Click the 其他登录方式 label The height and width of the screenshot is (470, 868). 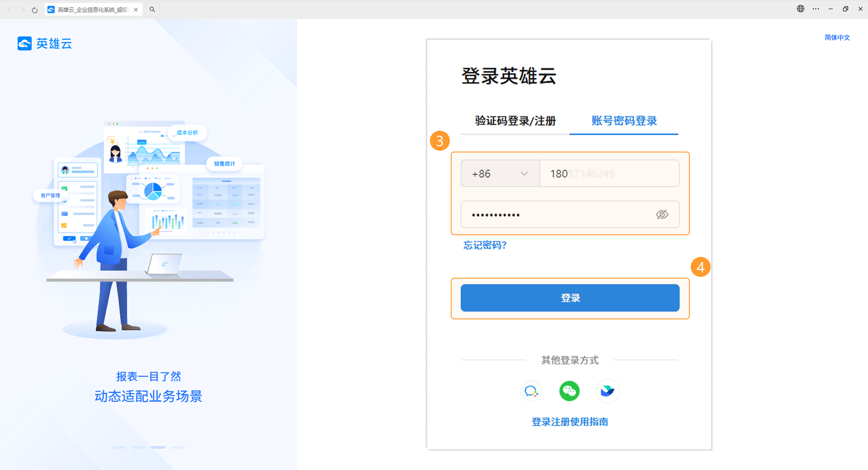pyautogui.click(x=570, y=360)
